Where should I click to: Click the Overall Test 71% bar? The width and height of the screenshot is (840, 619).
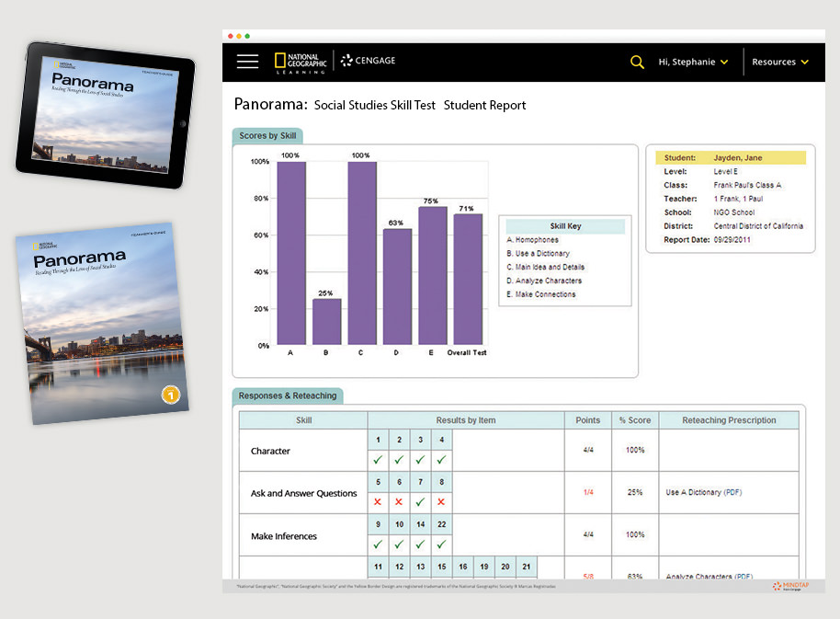pyautogui.click(x=467, y=281)
